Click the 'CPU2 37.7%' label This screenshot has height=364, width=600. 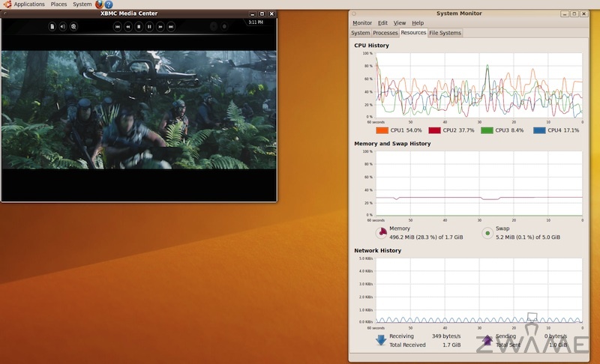[458, 130]
